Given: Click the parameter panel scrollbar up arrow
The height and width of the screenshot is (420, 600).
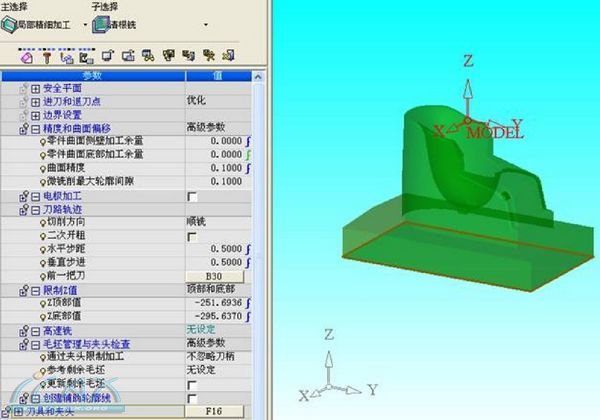Looking at the screenshot, I should [259, 75].
